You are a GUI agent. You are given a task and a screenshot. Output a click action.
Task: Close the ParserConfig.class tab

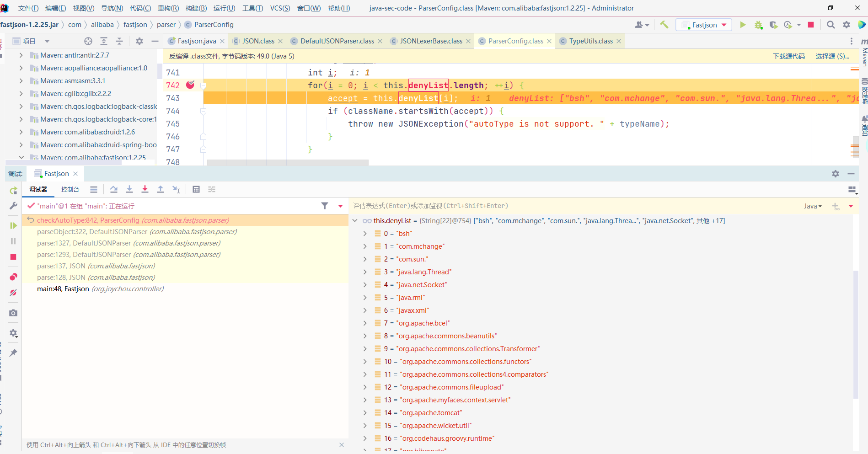click(549, 41)
